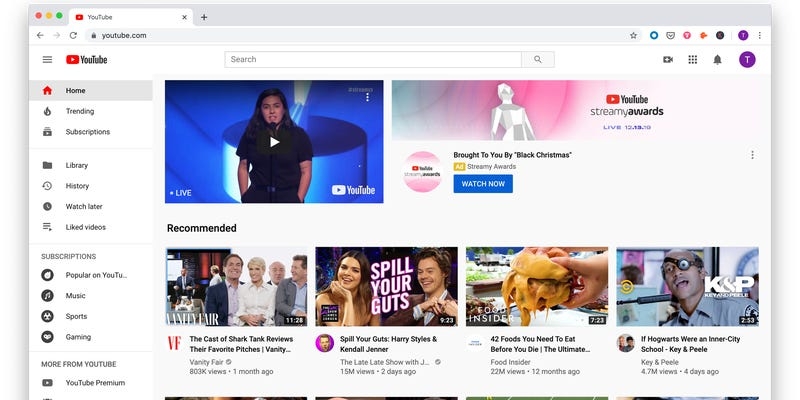Click the Streamy Awards round channel logo

tap(422, 171)
